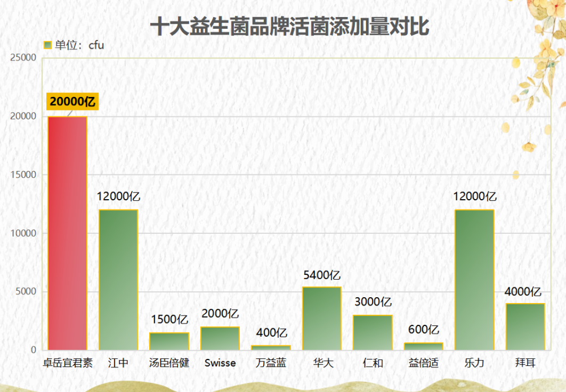Click the x-axis label 华大
This screenshot has width=566, height=392.
coord(323,363)
